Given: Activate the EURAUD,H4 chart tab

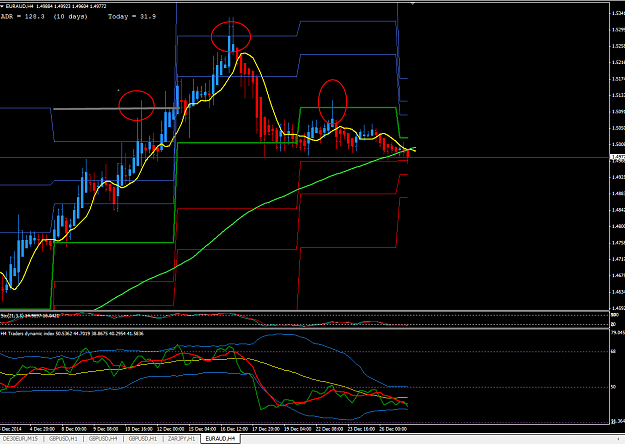Looking at the screenshot, I should tap(221, 439).
